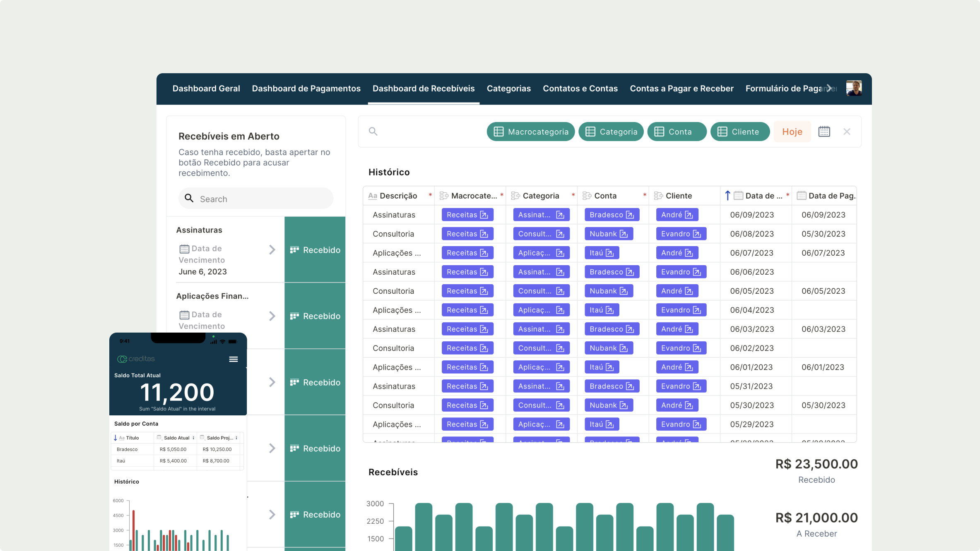Click user profile avatar in navbar

(x=854, y=88)
